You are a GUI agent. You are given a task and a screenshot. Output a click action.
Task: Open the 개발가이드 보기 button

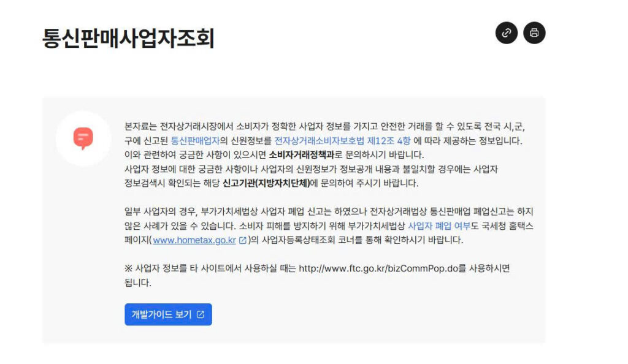click(x=168, y=314)
